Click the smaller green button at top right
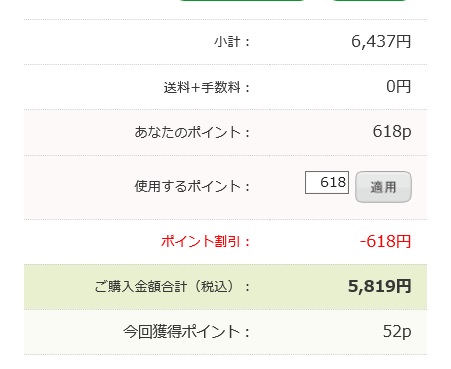This screenshot has height=369, width=451. point(369,0)
